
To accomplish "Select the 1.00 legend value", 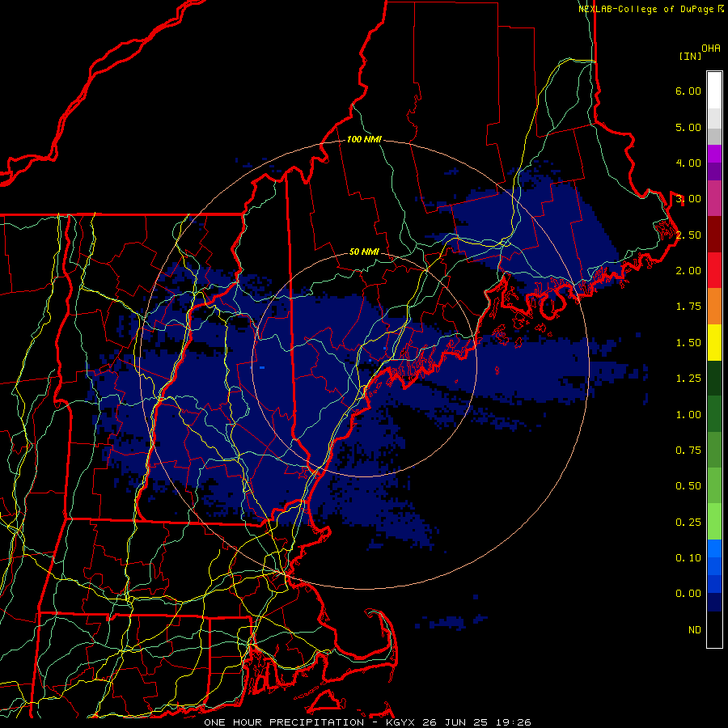I will click(x=688, y=415).
